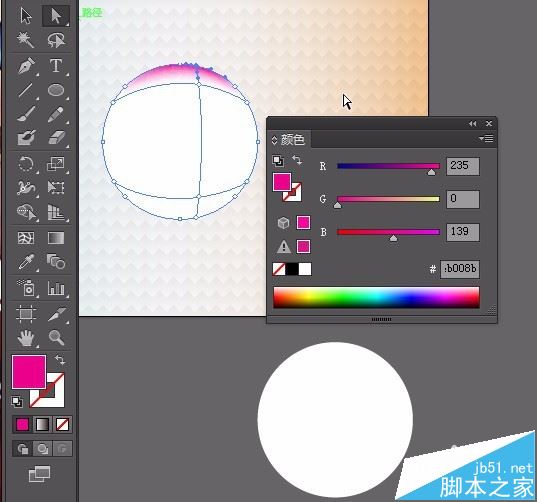Select the Gradient tool

tap(56, 238)
